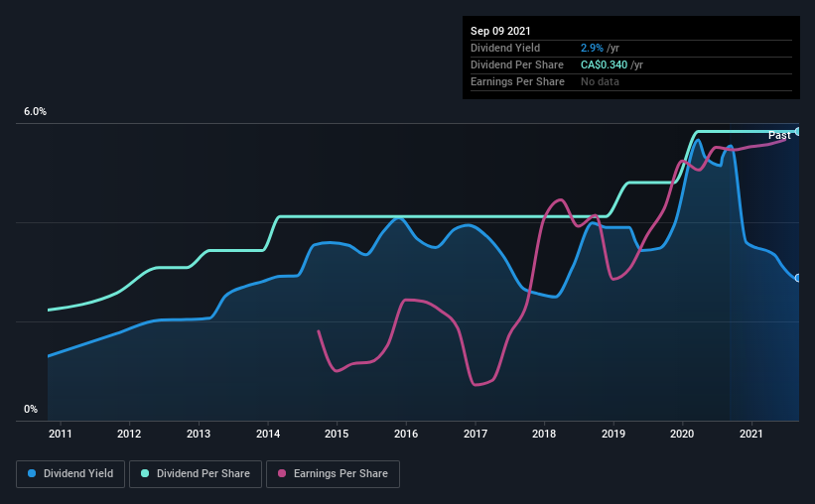Click the 6.0% y-axis label

pyautogui.click(x=35, y=112)
